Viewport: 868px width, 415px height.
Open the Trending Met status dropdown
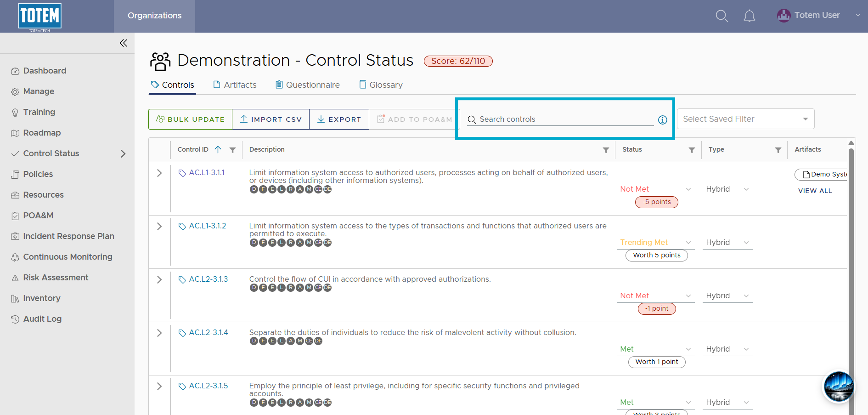(656, 243)
